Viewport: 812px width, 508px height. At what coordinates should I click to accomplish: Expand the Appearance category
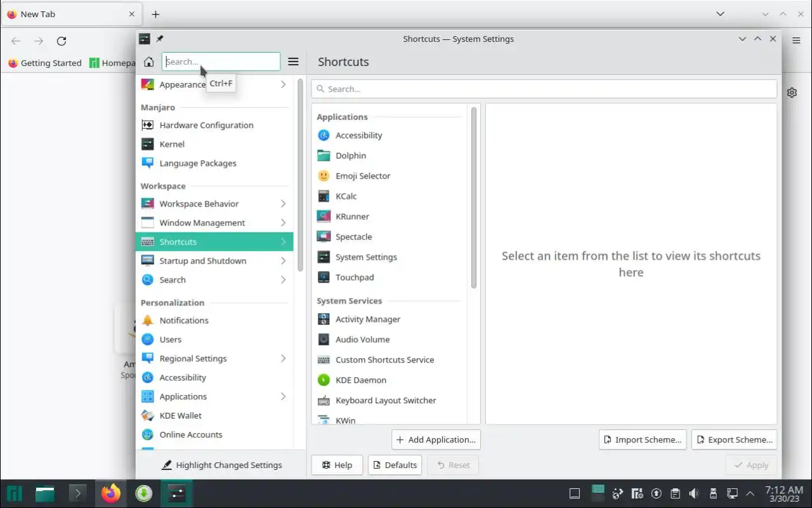point(283,84)
